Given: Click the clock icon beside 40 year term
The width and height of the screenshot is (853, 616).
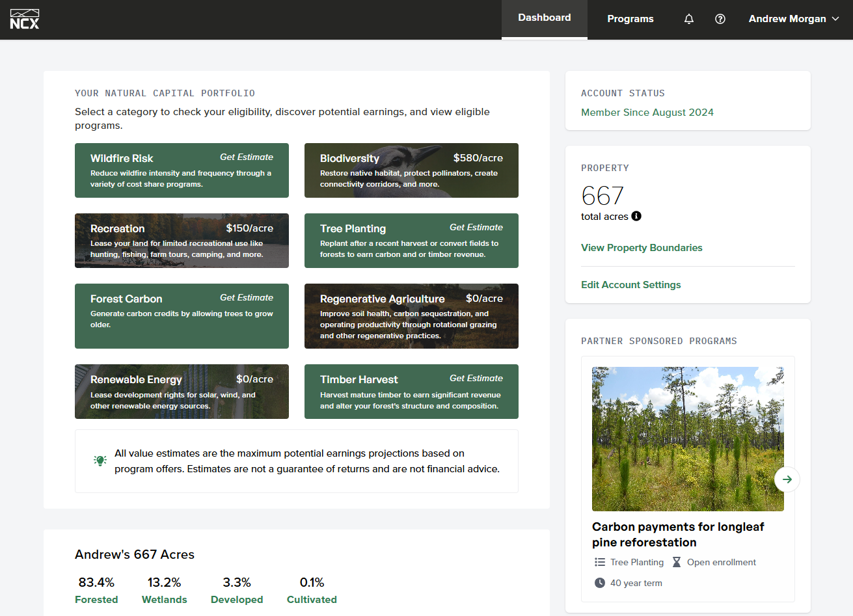Looking at the screenshot, I should click(599, 583).
